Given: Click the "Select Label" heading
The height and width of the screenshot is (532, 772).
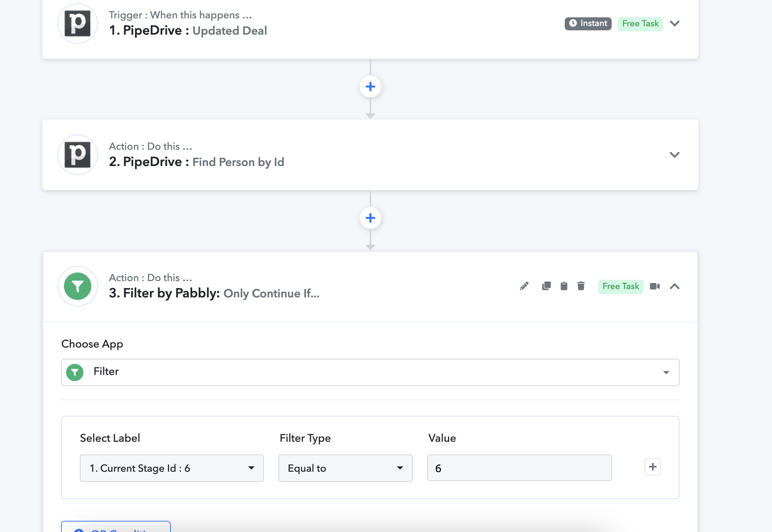Looking at the screenshot, I should pyautogui.click(x=110, y=438).
